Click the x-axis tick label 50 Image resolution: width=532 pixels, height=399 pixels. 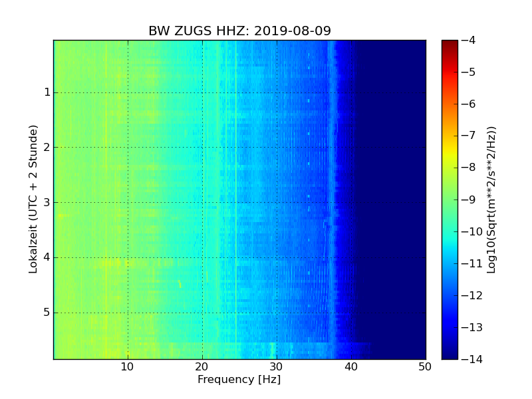(426, 367)
